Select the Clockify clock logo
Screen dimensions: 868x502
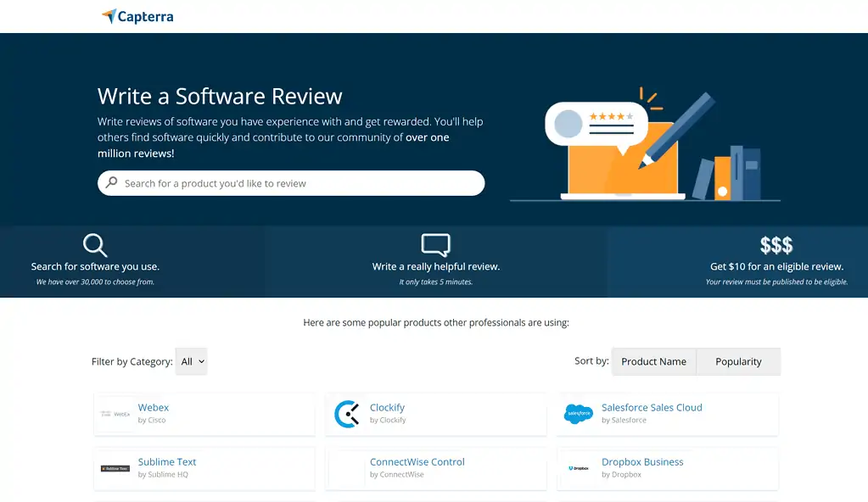(347, 413)
